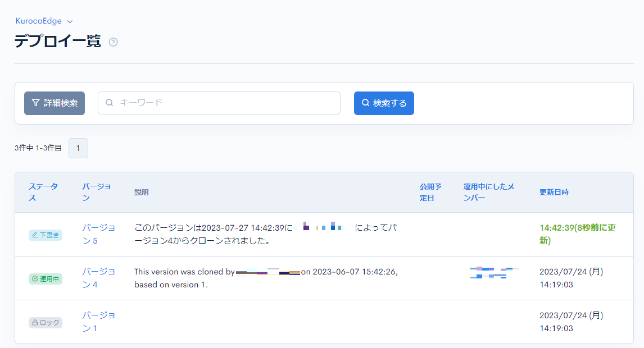Click the 下書き draft status badge
This screenshot has height=348, width=644.
click(46, 235)
